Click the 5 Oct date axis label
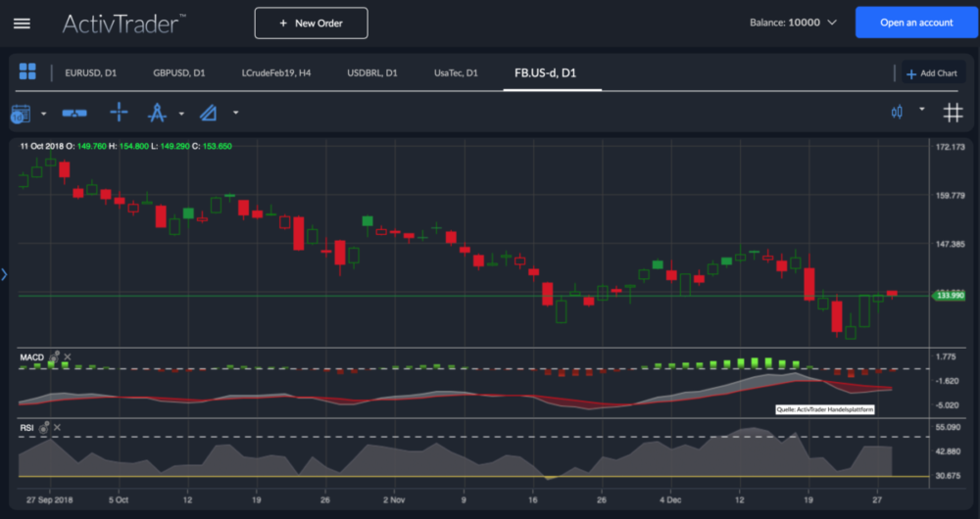 (x=119, y=500)
